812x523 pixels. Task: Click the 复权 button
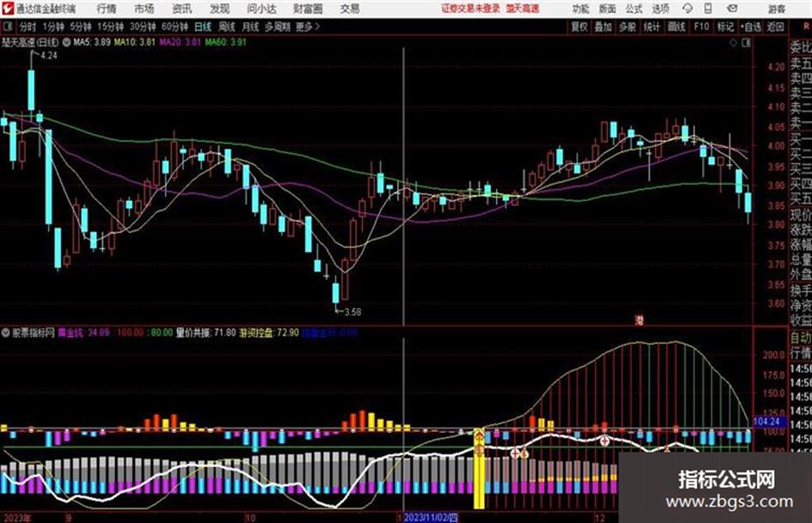[579, 27]
